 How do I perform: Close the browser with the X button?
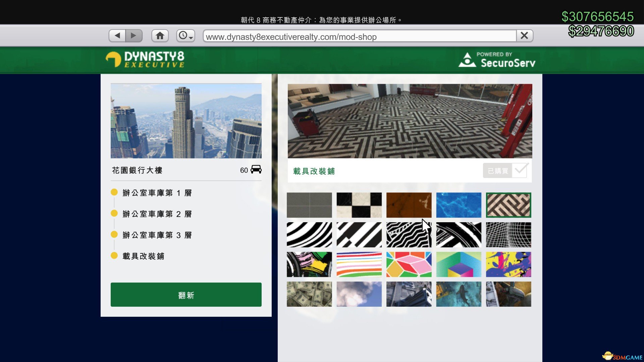tap(525, 36)
